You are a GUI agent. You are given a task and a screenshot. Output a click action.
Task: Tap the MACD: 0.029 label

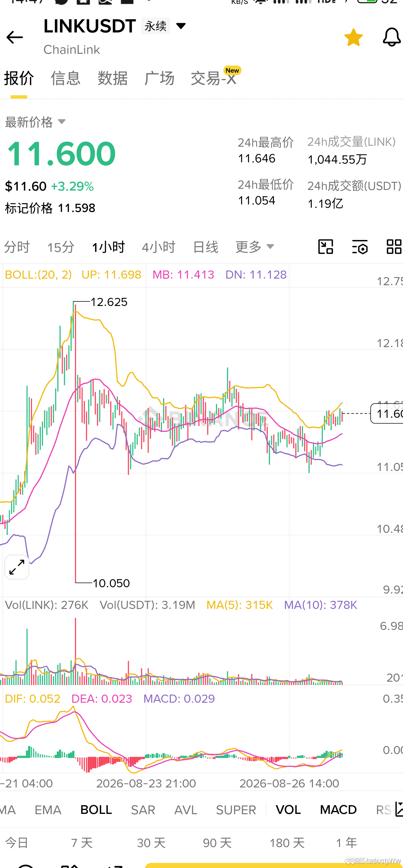click(179, 698)
